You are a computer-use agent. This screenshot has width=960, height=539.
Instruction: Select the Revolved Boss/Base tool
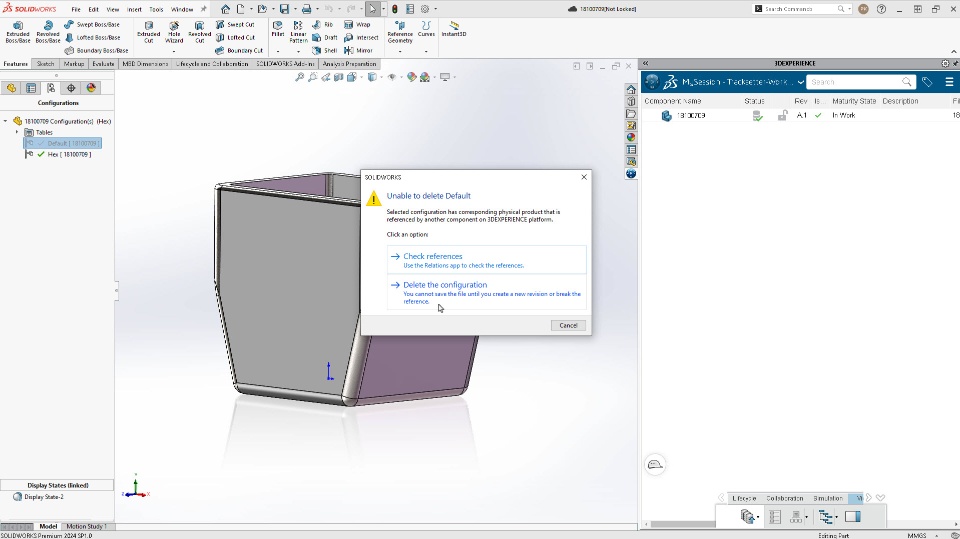coord(48,32)
